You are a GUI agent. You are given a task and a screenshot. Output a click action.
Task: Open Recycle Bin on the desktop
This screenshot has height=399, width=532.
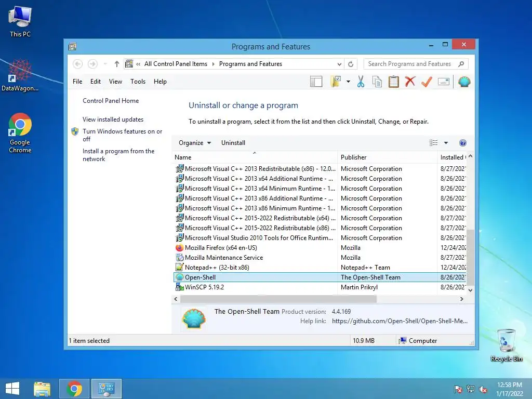tap(507, 345)
